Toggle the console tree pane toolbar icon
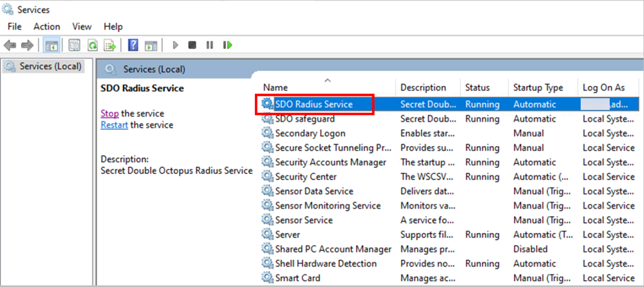 coord(52,46)
